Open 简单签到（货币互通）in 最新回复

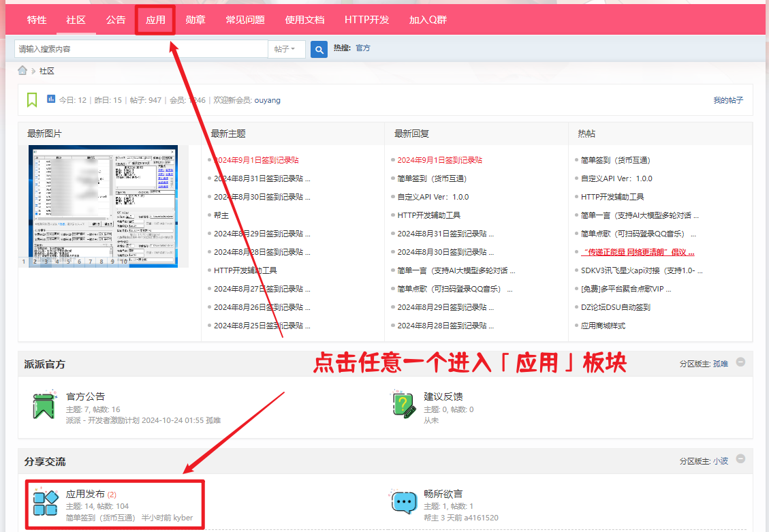coord(432,178)
